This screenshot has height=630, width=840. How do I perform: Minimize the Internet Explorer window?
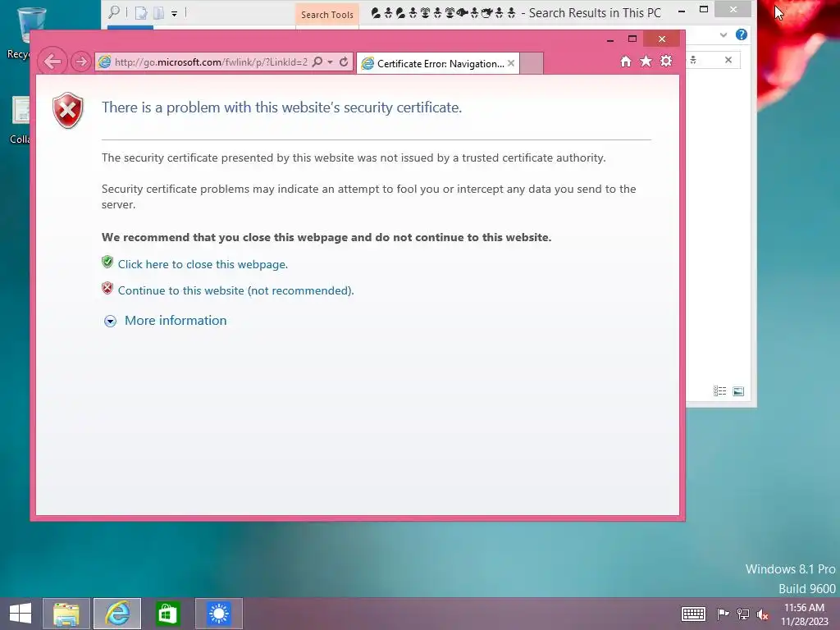[610, 39]
